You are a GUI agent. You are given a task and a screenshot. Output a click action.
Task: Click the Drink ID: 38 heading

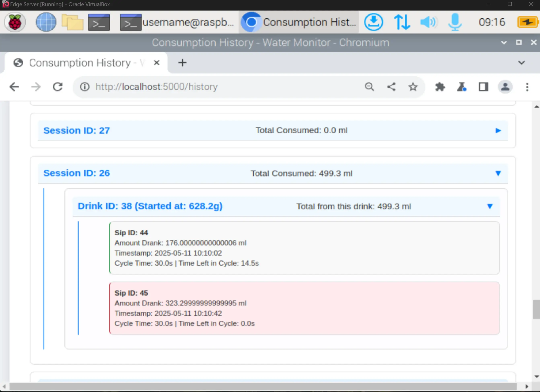(x=150, y=206)
